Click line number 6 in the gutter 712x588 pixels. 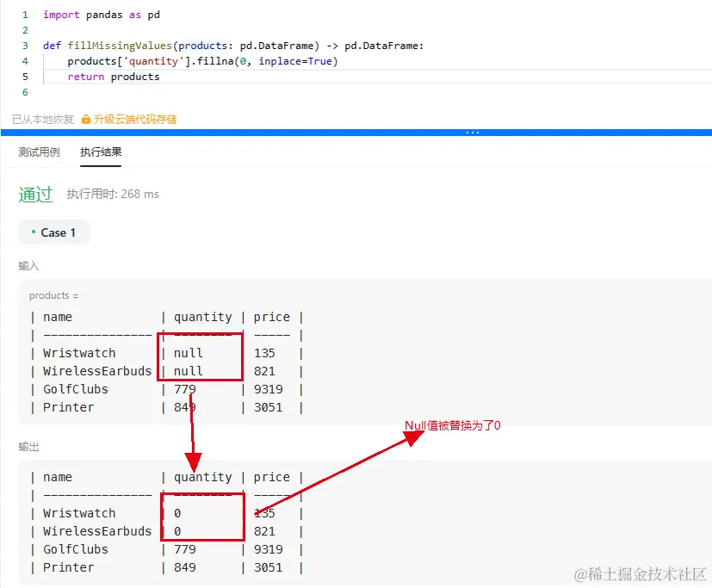tap(26, 92)
